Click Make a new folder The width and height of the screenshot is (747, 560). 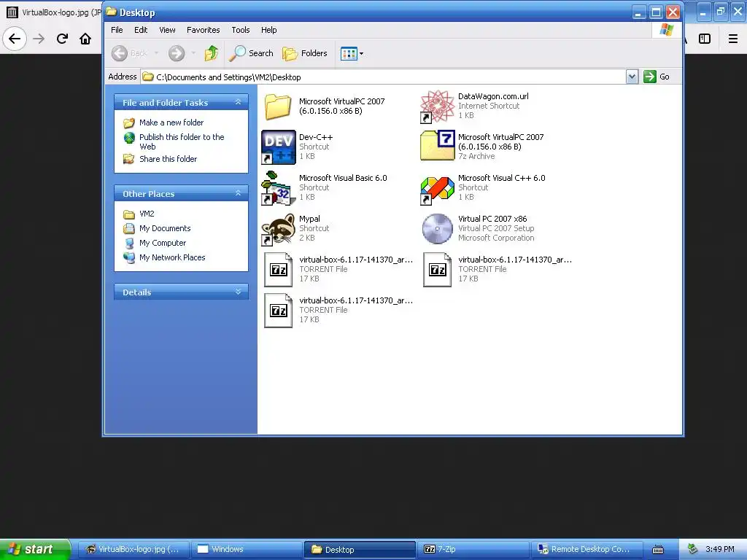click(171, 122)
